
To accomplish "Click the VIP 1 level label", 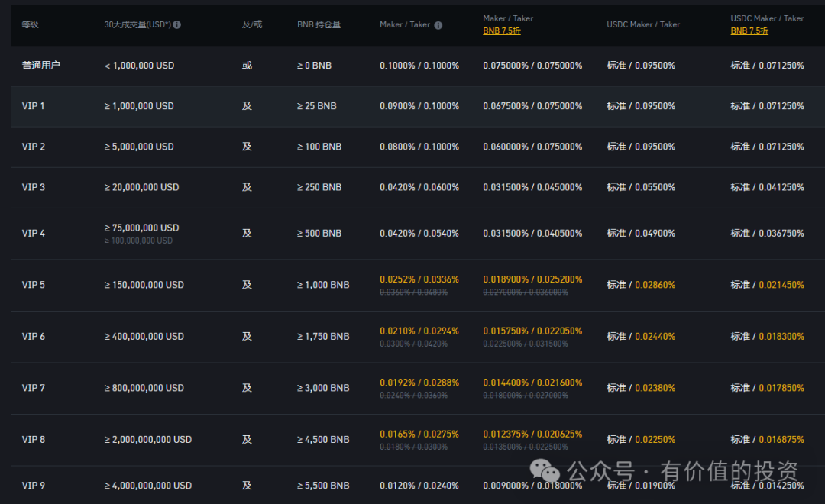I will [33, 106].
